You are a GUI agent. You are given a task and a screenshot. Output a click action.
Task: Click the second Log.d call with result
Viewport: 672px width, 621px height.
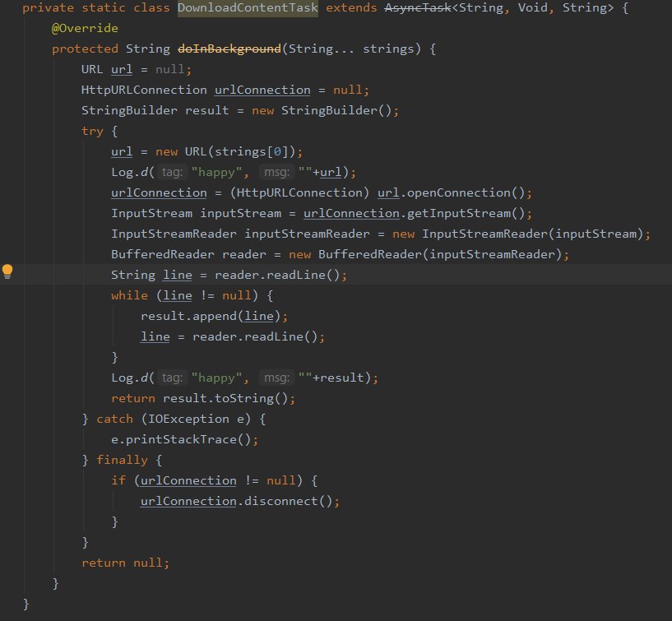[x=245, y=378]
